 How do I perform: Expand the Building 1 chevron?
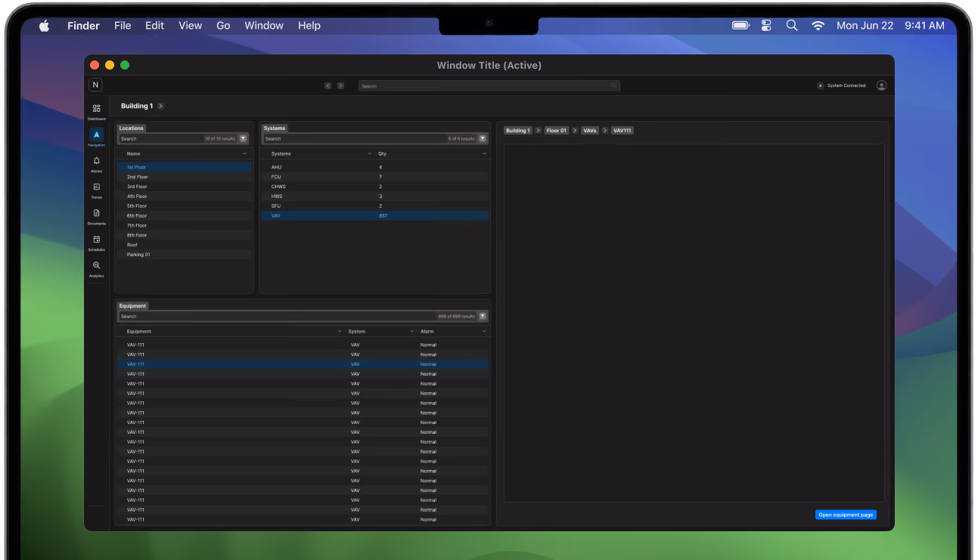point(161,106)
